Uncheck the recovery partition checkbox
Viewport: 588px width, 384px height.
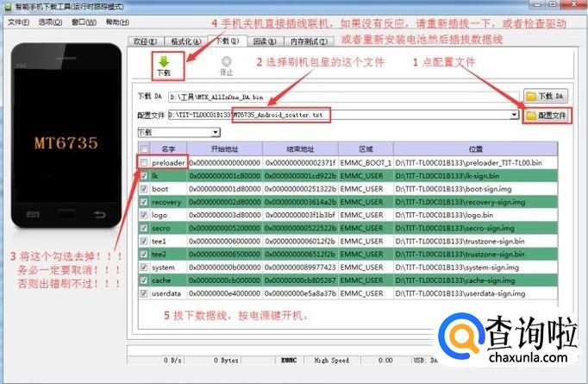(144, 202)
